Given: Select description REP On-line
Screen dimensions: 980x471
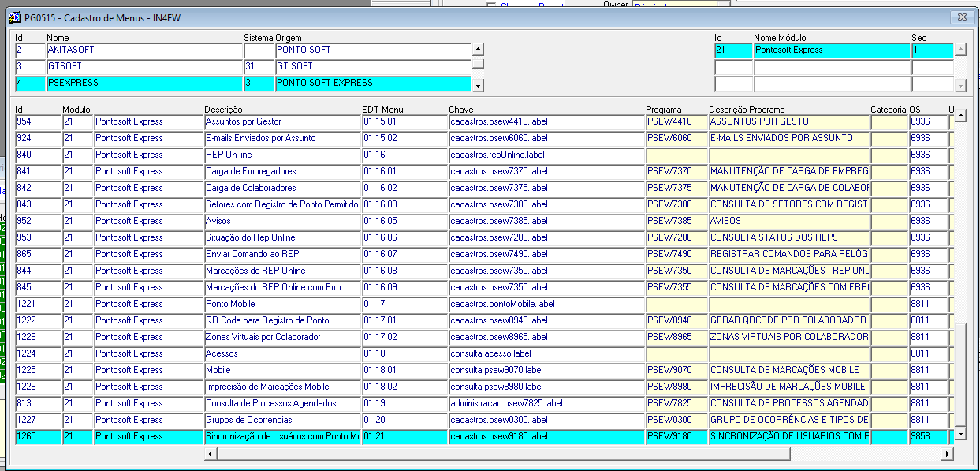Looking at the screenshot, I should (282, 155).
